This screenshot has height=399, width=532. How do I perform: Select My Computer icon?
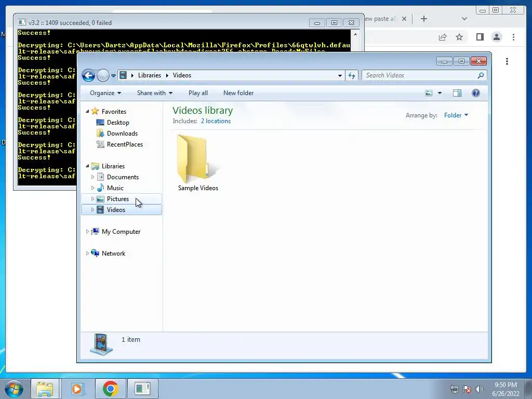tap(96, 231)
